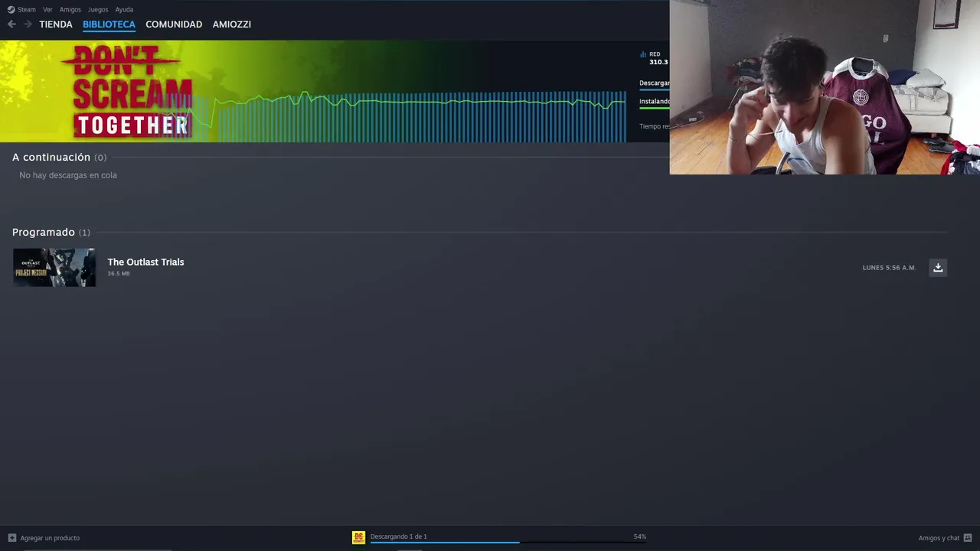Open the Steam menu

click(x=27, y=9)
